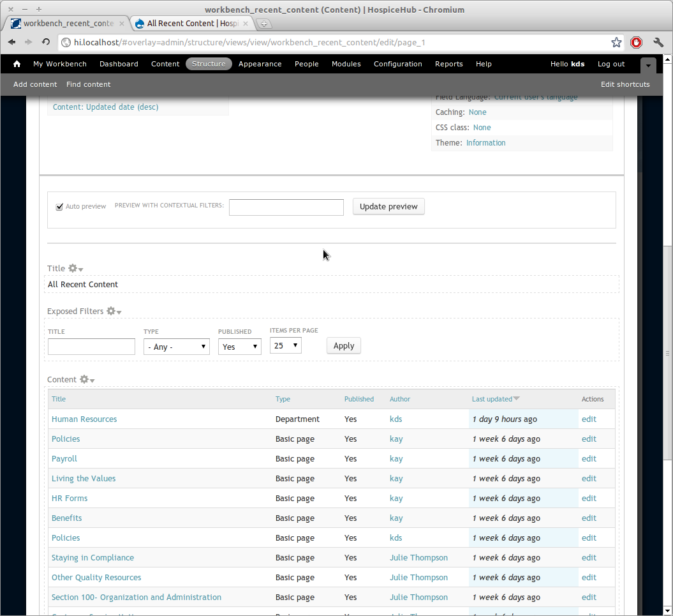Click the kds user name link

pos(578,64)
